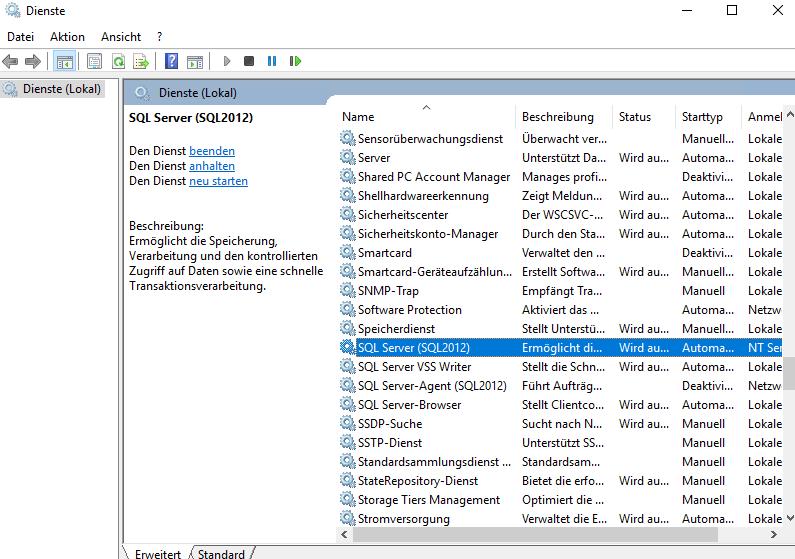This screenshot has height=559, width=795.
Task: Sort by the Beschreibung column header
Action: click(564, 117)
